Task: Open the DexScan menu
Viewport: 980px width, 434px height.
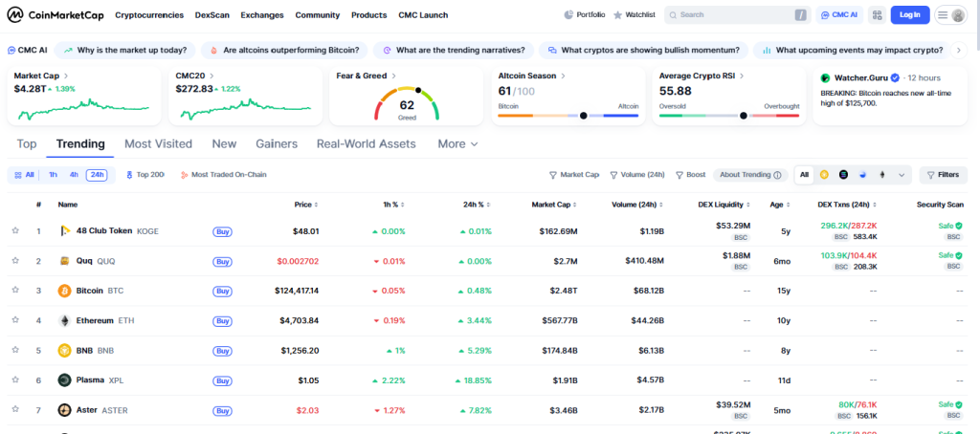Action: coord(212,15)
